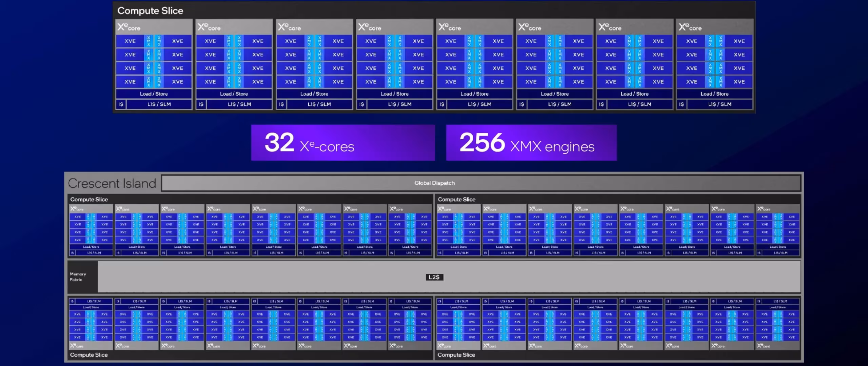Click Load / Store in top slice's fourth Xe-core

tap(395, 94)
